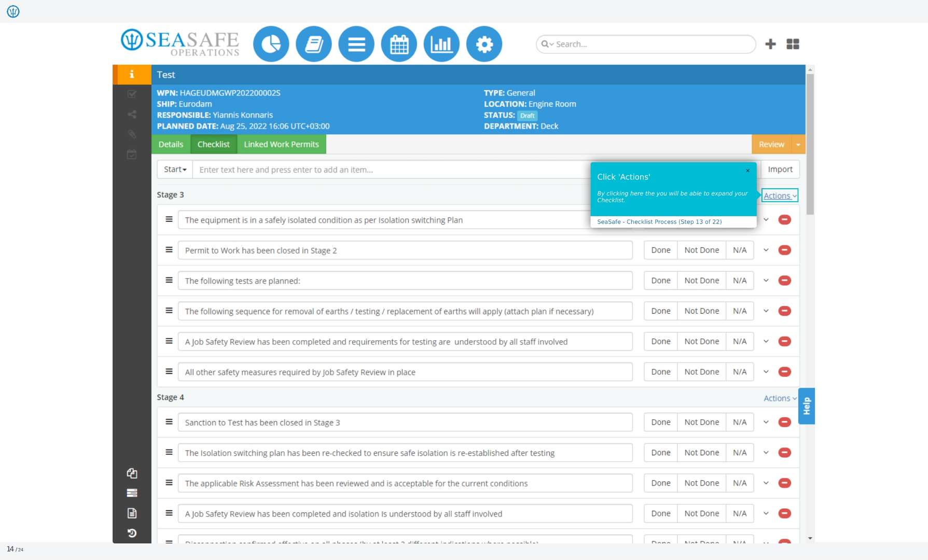Image resolution: width=928 pixels, height=560 pixels.
Task: Switch to the Details tab
Action: pyautogui.click(x=171, y=144)
